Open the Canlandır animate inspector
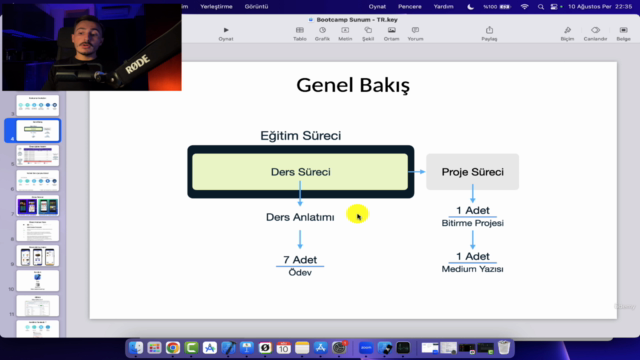Screen dimensions: 640x360 click(x=595, y=34)
